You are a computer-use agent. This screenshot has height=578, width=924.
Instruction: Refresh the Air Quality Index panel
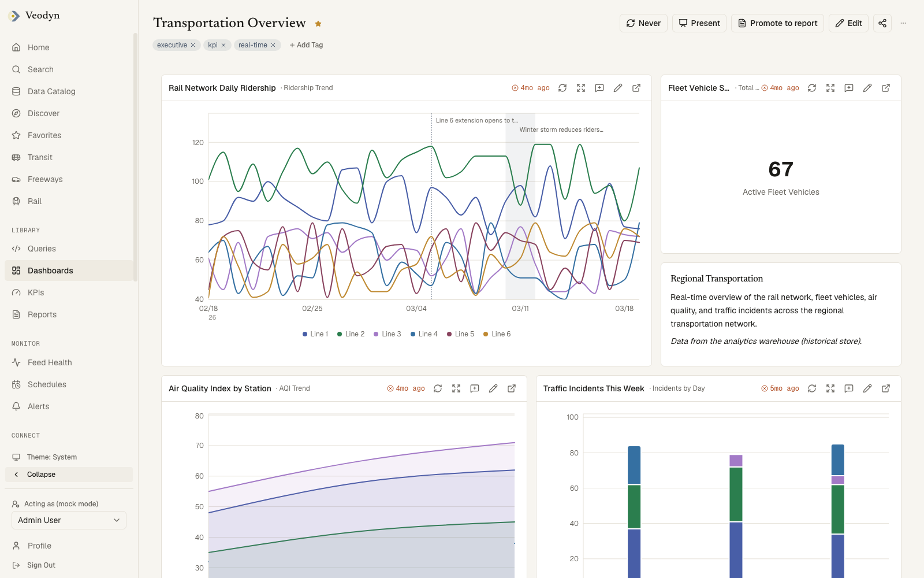pyautogui.click(x=438, y=388)
